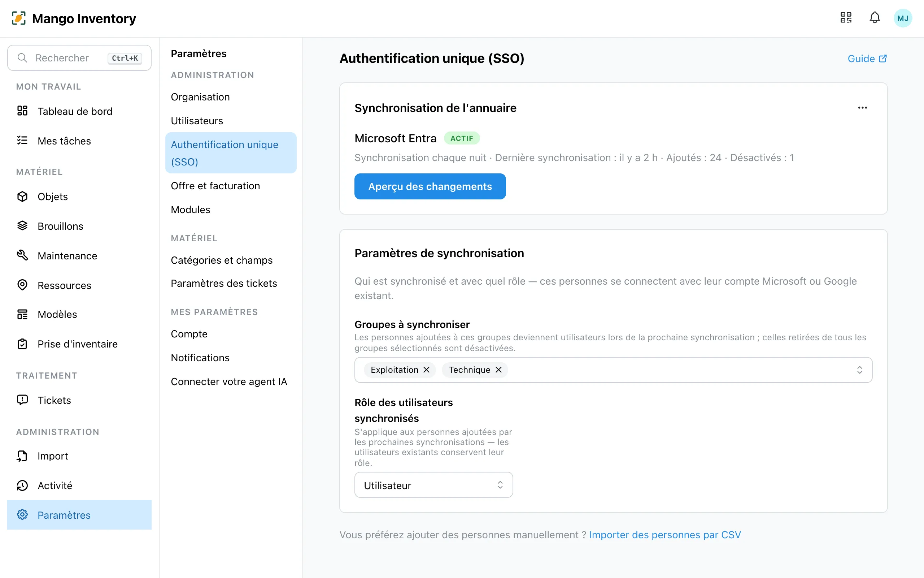924x578 pixels.
Task: Click the Brouillons layers icon
Action: click(22, 226)
